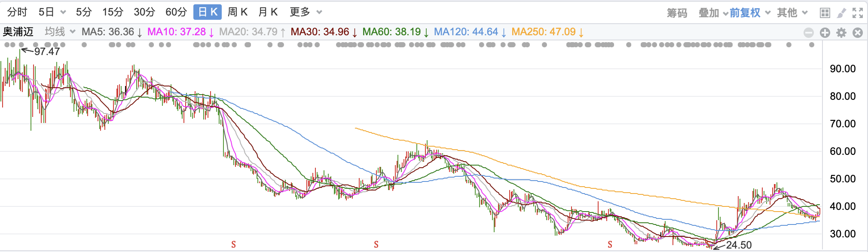This screenshot has width=868, height=252.
Task: Switch to 周K weekly candlesticks
Action: [238, 12]
